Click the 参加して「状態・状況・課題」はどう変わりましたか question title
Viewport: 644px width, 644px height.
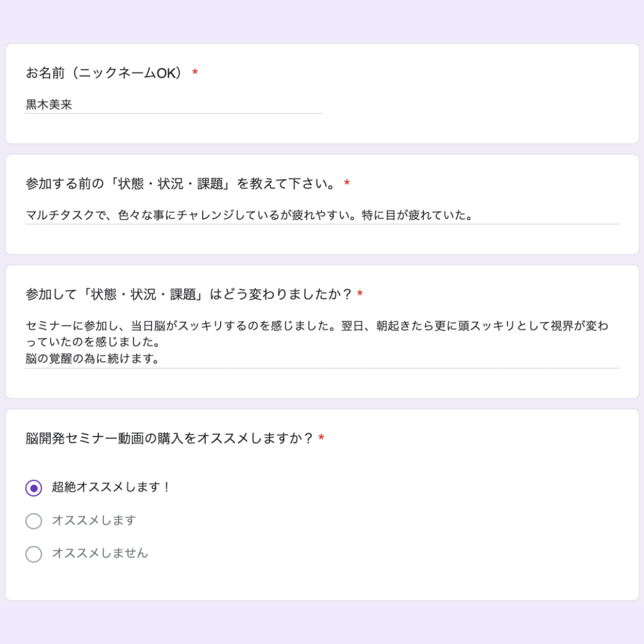point(189,294)
